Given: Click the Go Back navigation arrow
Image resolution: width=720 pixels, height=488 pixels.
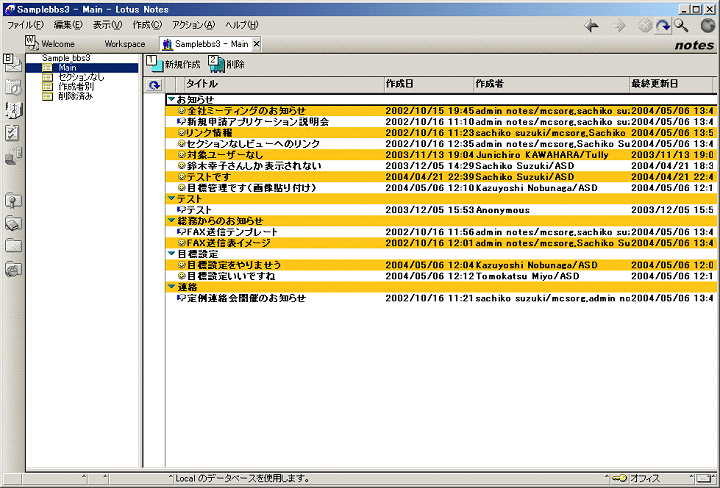Looking at the screenshot, I should click(591, 26).
